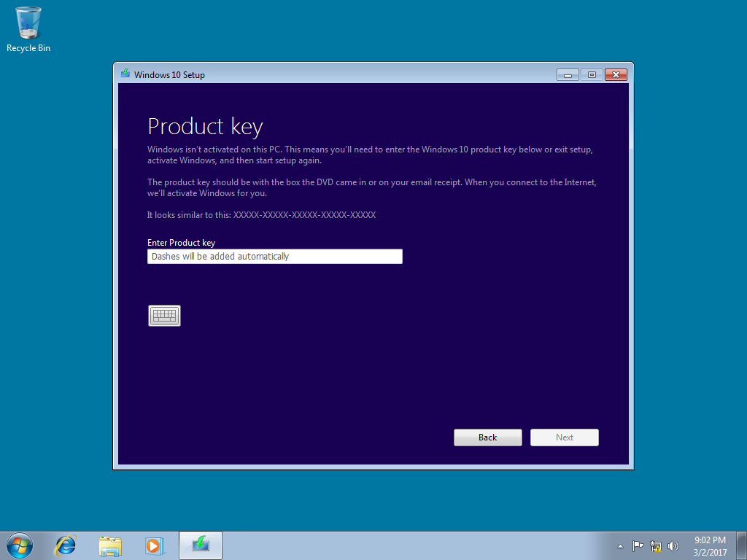Maximize the Windows 10 Setup window
This screenshot has height=560, width=747.
[x=592, y=75]
